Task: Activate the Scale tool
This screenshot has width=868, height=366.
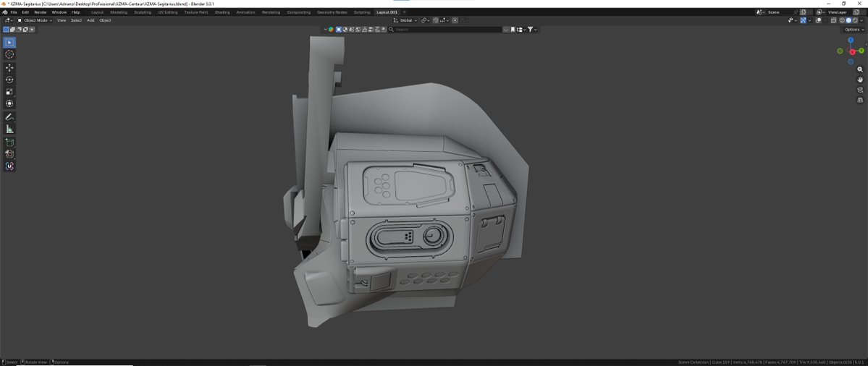Action: click(x=9, y=92)
